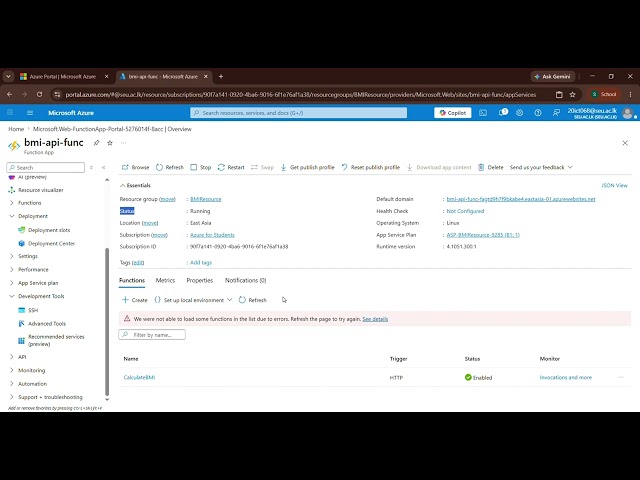This screenshot has height=480, width=640.
Task: Expand Support + troubleshooting group
Action: pyautogui.click(x=46, y=397)
